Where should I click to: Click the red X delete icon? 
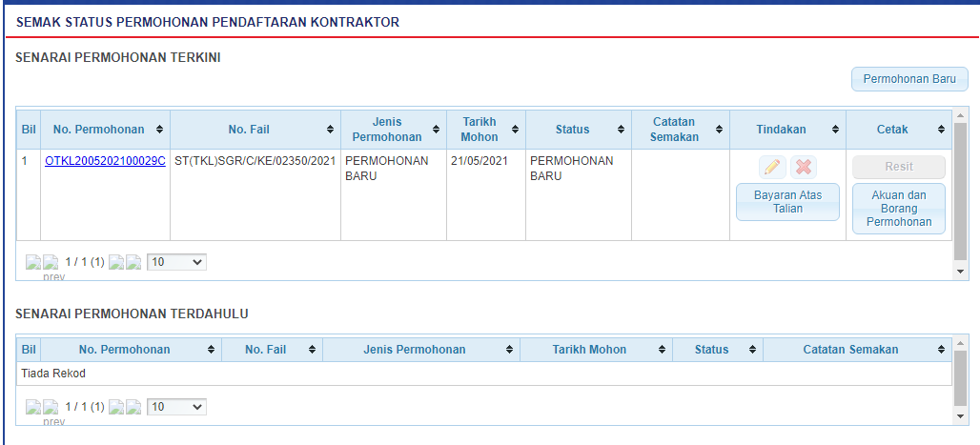pyautogui.click(x=804, y=167)
